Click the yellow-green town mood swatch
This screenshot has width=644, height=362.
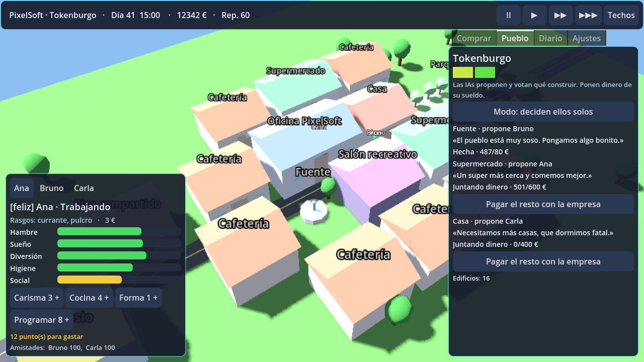tap(463, 72)
